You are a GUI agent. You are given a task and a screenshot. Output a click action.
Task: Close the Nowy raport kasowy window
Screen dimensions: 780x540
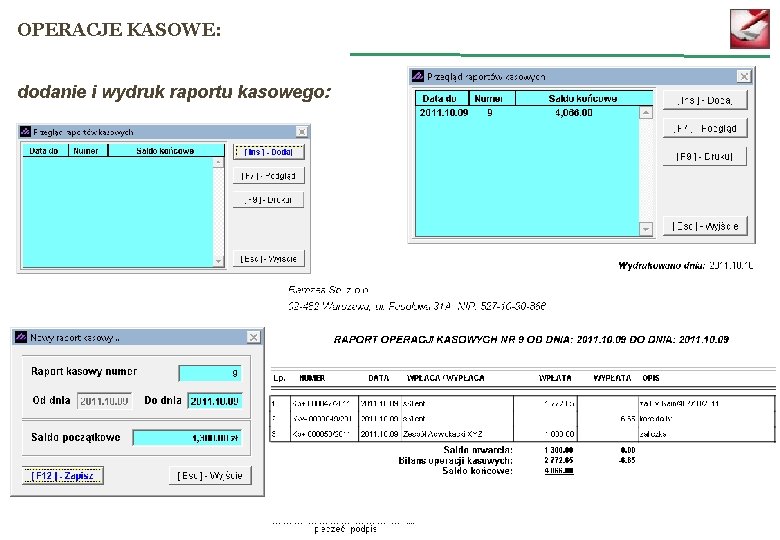pyautogui.click(x=253, y=337)
